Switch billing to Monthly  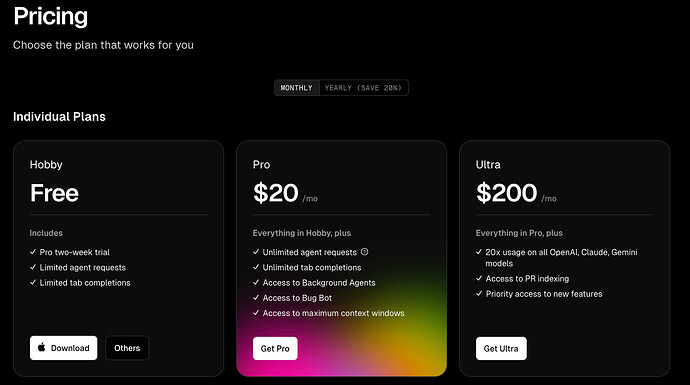tap(297, 88)
